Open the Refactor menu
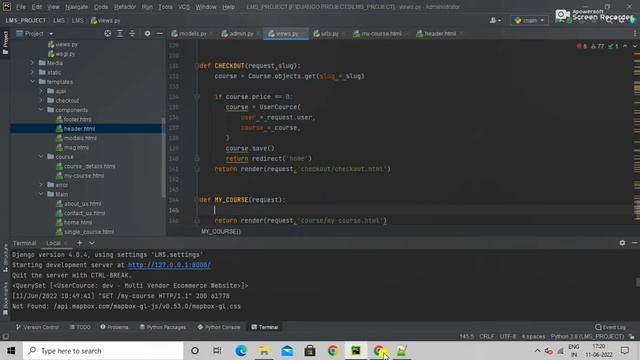 pos(125,7)
